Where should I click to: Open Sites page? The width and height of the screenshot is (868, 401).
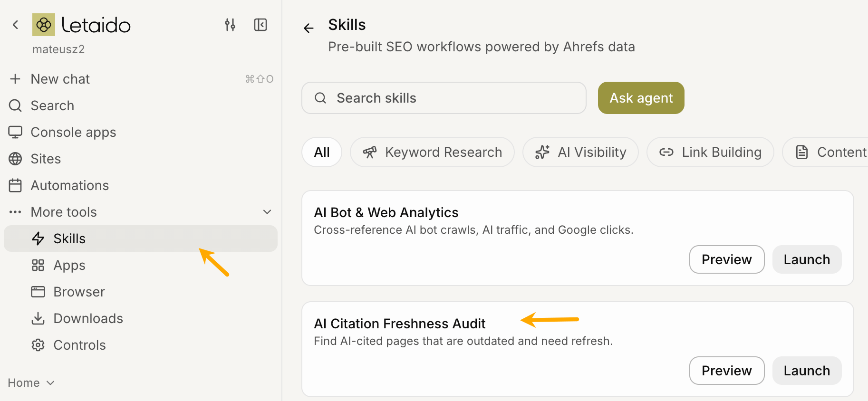[141, 159]
